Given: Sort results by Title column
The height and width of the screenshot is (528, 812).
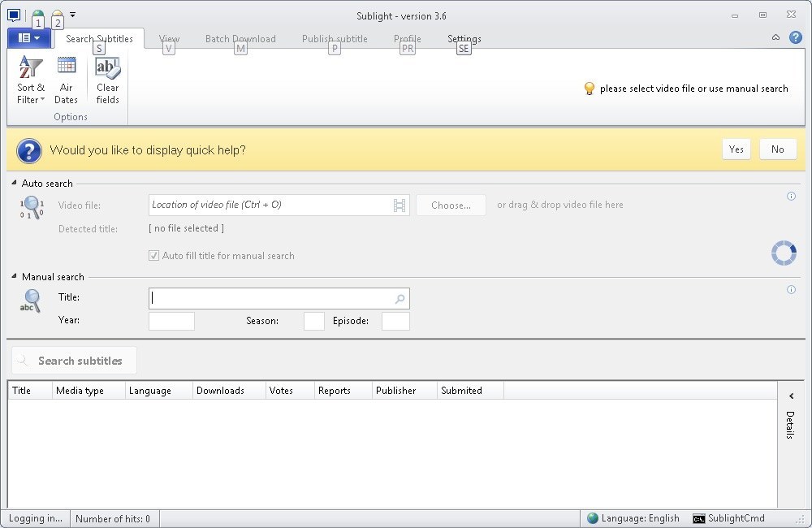Looking at the screenshot, I should 30,391.
